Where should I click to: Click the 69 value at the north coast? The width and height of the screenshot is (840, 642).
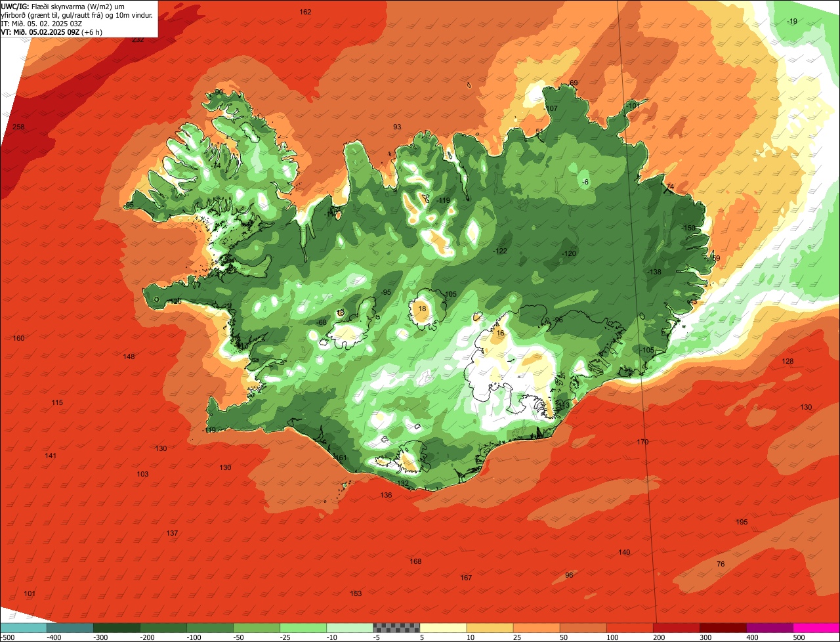click(574, 83)
